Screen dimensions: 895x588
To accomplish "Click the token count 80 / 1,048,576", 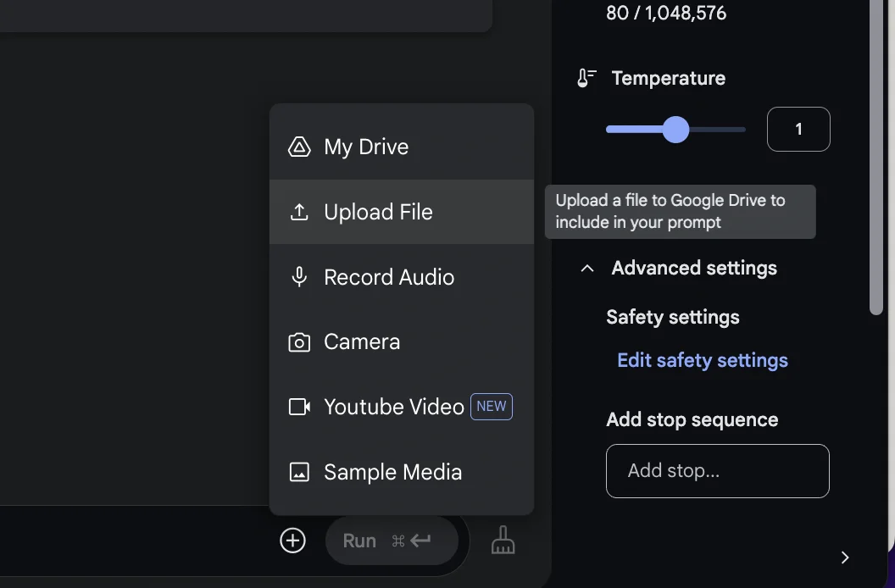I will 666,13.
